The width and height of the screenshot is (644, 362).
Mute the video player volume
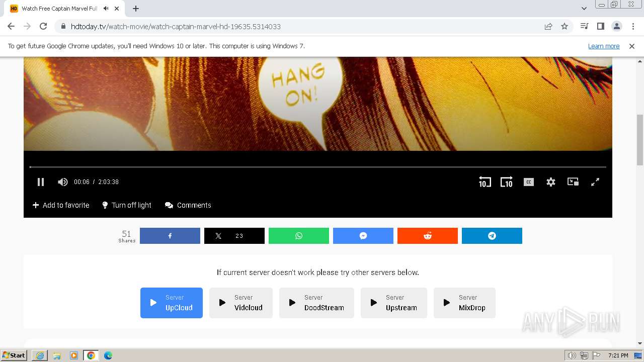(62, 182)
